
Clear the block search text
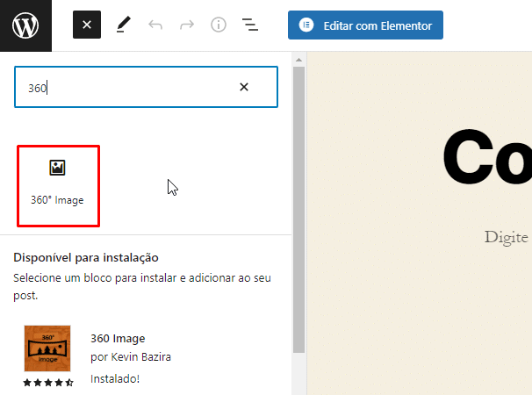[244, 87]
